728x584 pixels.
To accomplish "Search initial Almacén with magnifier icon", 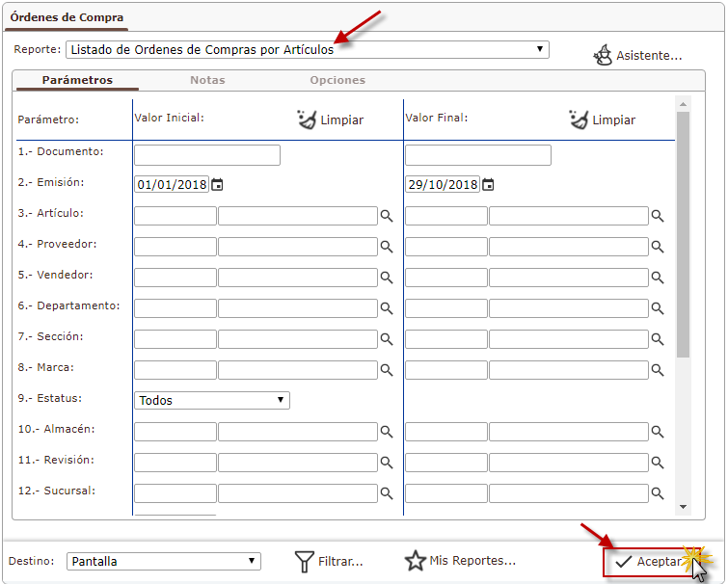I will click(387, 432).
